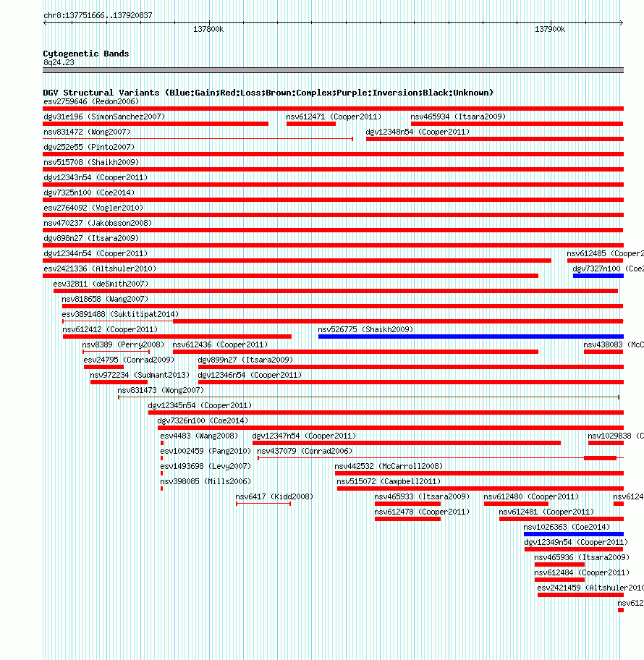Click the 137900k ruler position label

point(550,29)
